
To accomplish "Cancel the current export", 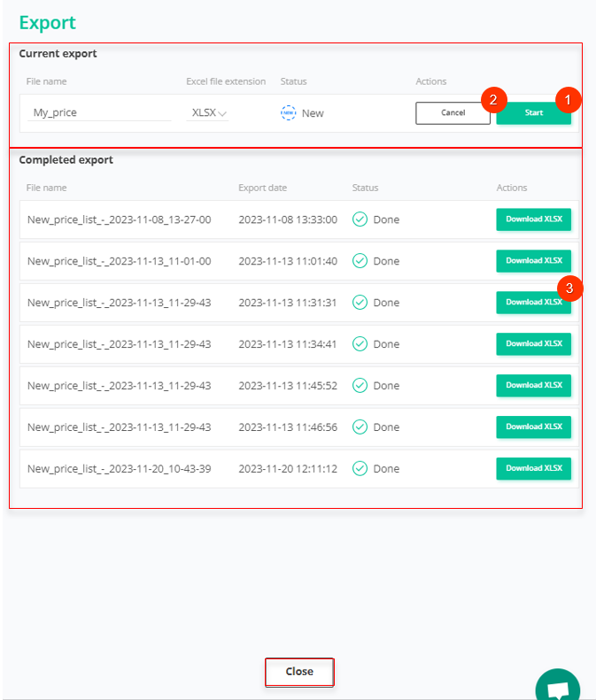I will pos(453,113).
